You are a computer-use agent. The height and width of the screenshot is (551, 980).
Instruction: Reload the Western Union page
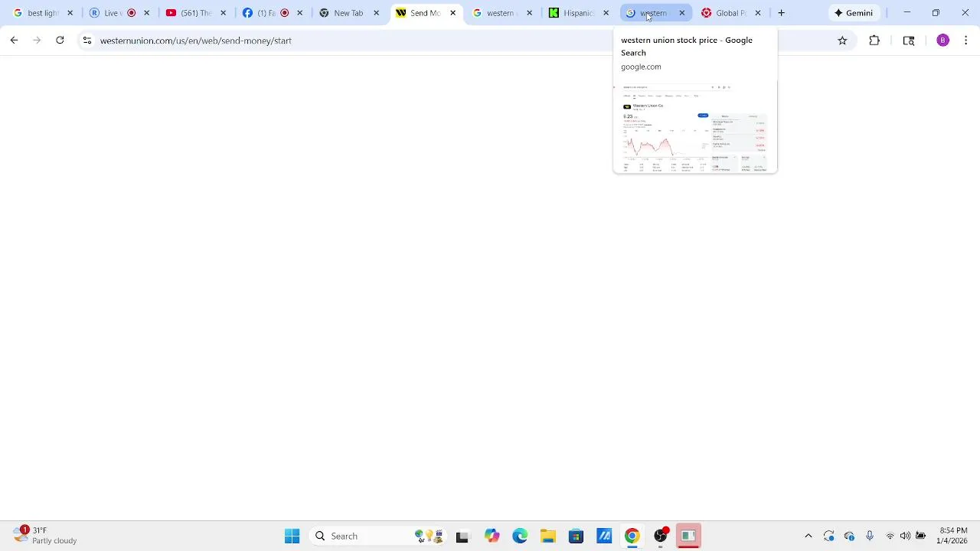click(x=60, y=41)
